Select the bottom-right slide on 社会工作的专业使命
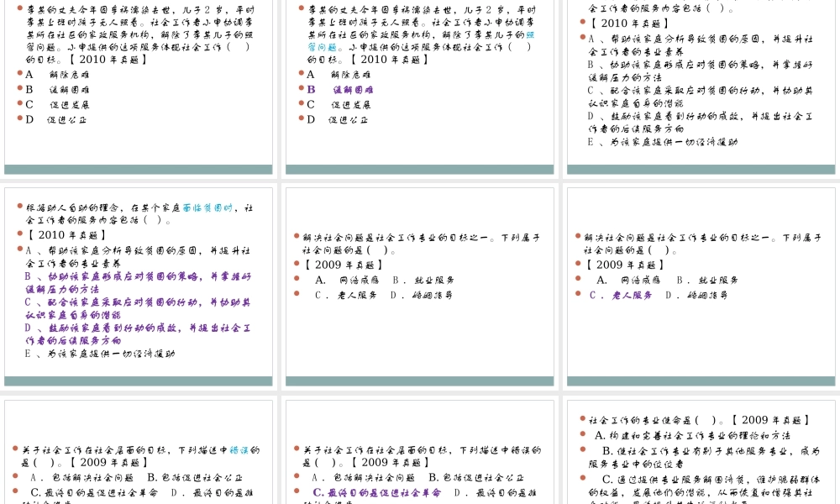The height and width of the screenshot is (504, 840). 701,454
